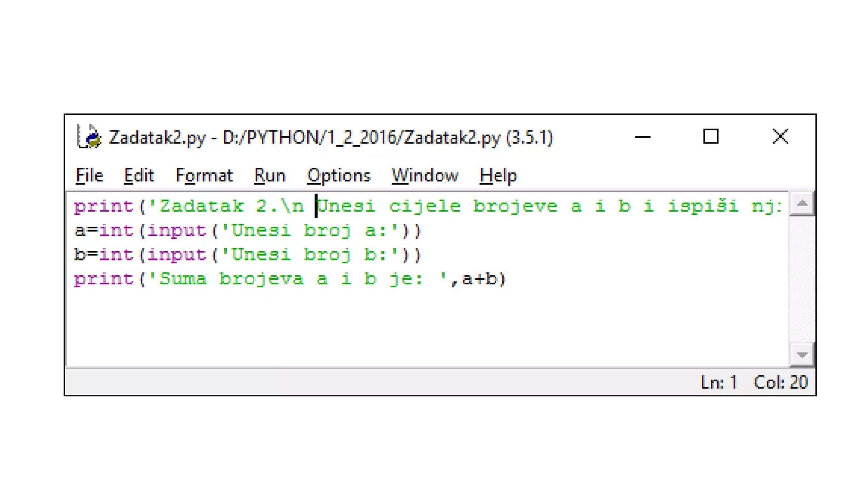Viewport: 868px width, 488px height.
Task: Maximize the Zadatak2.py editor window
Action: pos(711,137)
